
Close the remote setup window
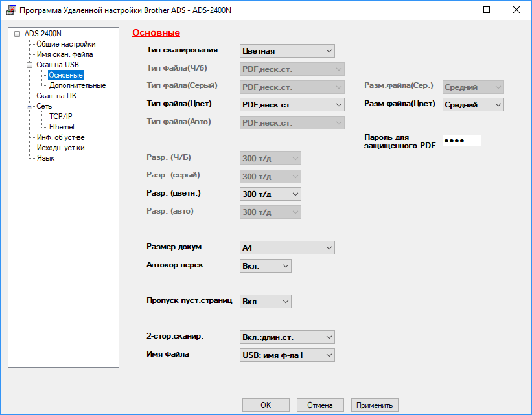pos(516,10)
